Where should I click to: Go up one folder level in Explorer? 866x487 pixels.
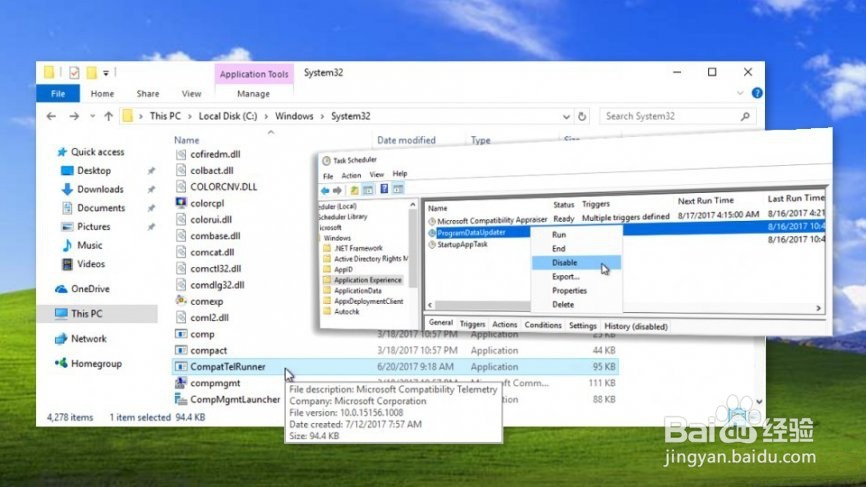(x=109, y=116)
